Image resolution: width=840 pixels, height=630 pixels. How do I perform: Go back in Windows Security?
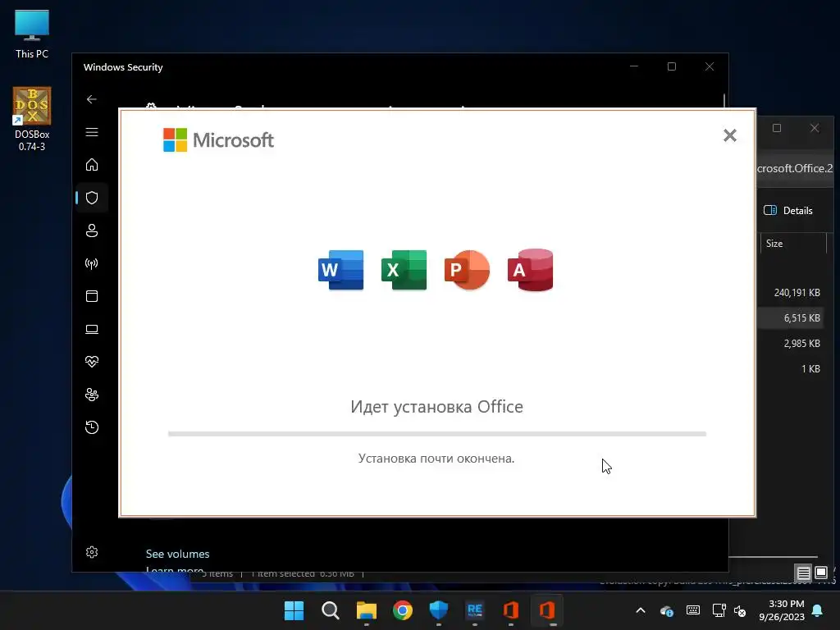(x=92, y=99)
